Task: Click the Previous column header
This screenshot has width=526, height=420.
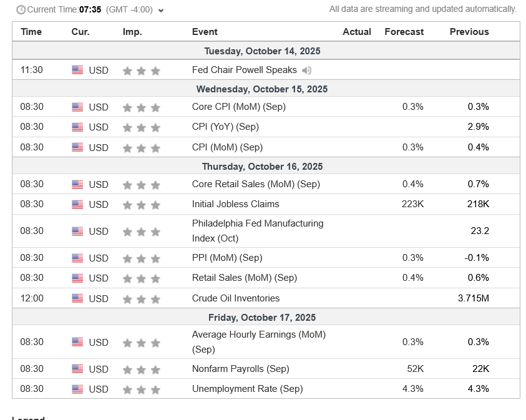Action: (469, 32)
